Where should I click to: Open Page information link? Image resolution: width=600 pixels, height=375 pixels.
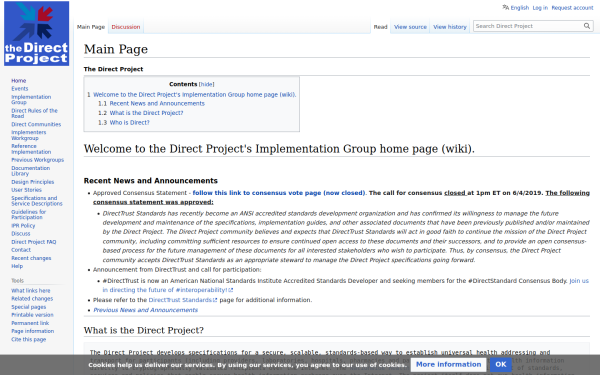(33, 331)
